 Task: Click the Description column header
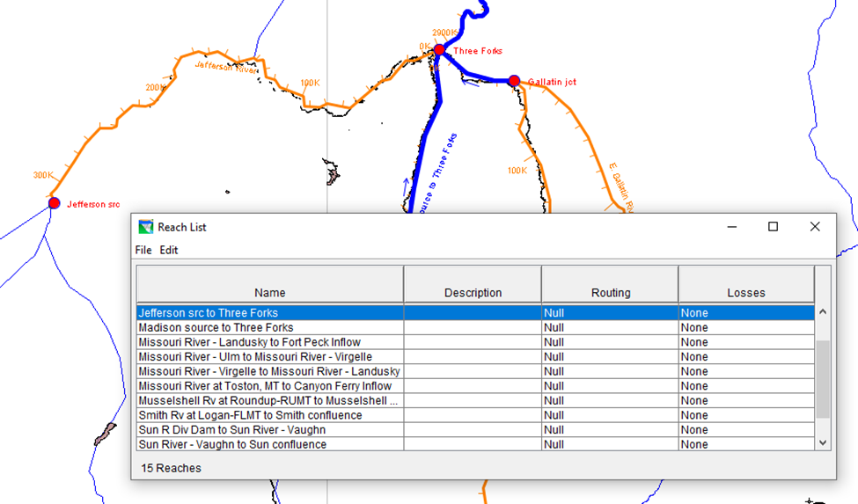pyautogui.click(x=473, y=292)
